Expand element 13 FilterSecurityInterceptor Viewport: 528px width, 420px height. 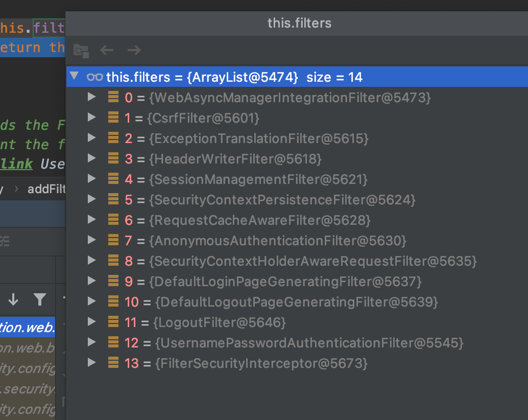click(x=91, y=362)
